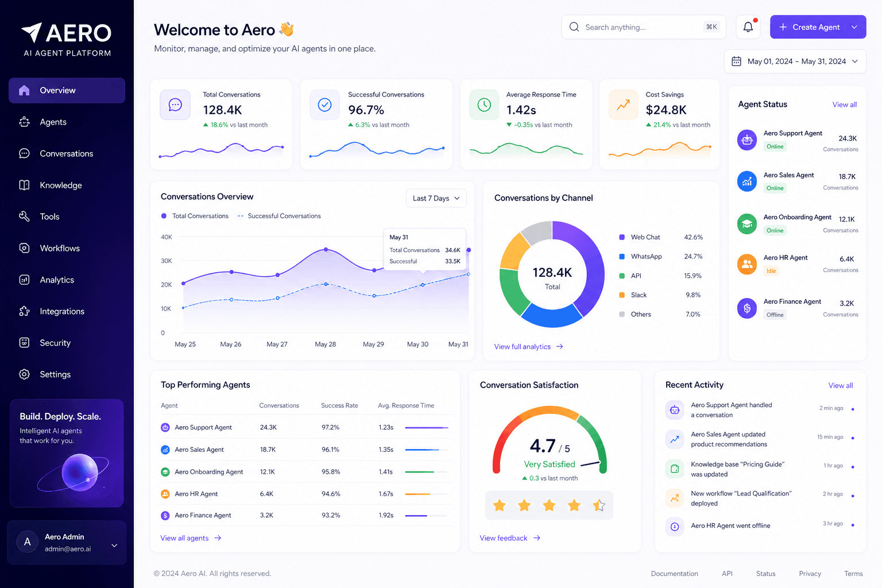
Task: Click the Total Conversations chat bubble icon
Action: point(175,105)
